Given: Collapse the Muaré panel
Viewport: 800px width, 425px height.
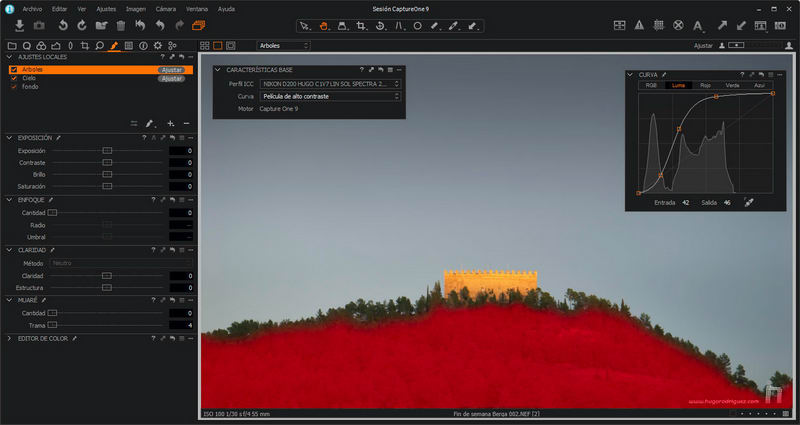Looking at the screenshot, I should pyautogui.click(x=9, y=300).
